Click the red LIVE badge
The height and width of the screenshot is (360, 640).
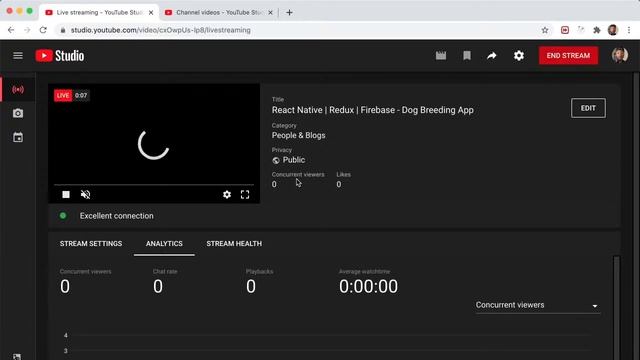(x=63, y=96)
